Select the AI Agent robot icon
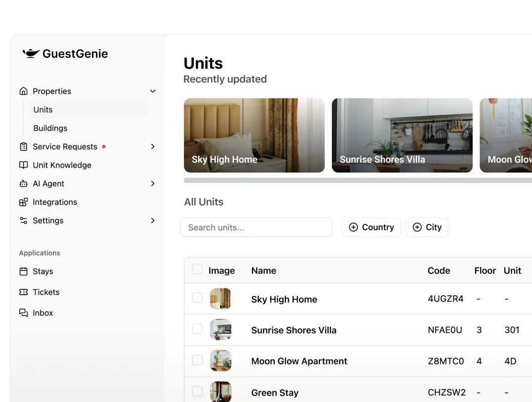Viewport: 532px width, 402px height. pyautogui.click(x=23, y=184)
